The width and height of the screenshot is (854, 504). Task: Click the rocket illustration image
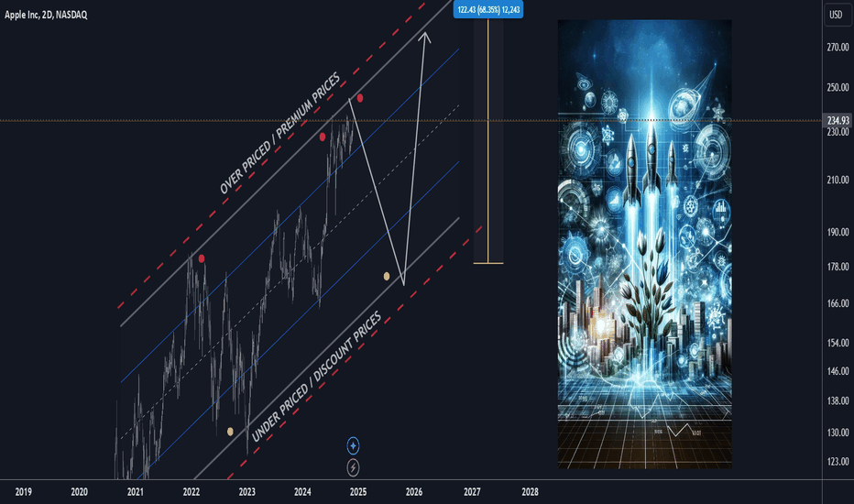pos(645,244)
